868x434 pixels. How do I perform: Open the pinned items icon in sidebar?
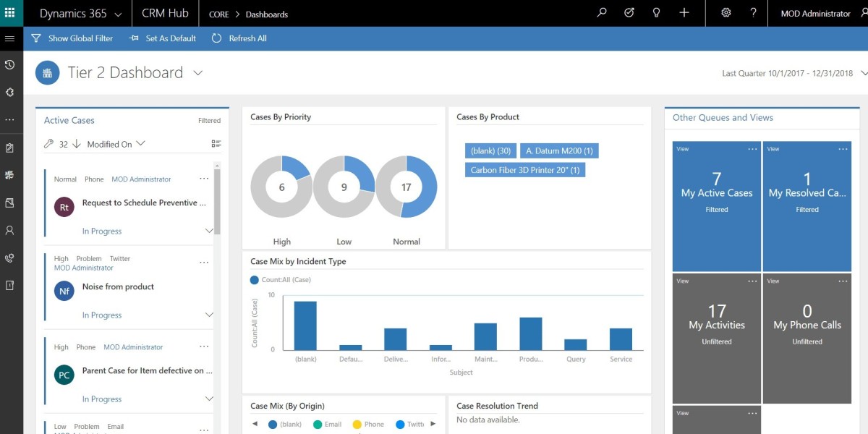click(x=9, y=93)
